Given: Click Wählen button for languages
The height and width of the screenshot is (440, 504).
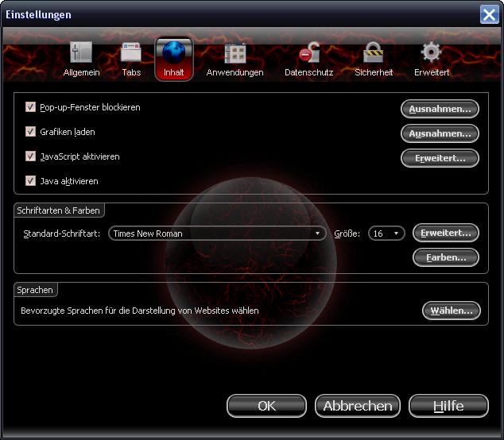Looking at the screenshot, I should [452, 311].
